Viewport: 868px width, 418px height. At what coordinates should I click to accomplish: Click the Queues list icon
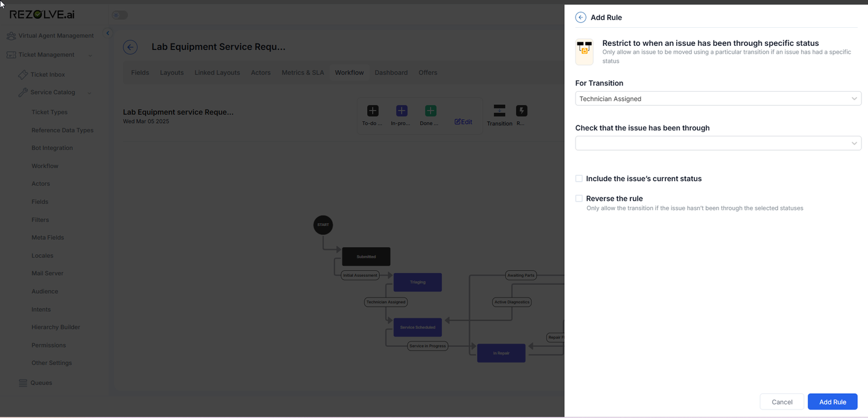23,383
